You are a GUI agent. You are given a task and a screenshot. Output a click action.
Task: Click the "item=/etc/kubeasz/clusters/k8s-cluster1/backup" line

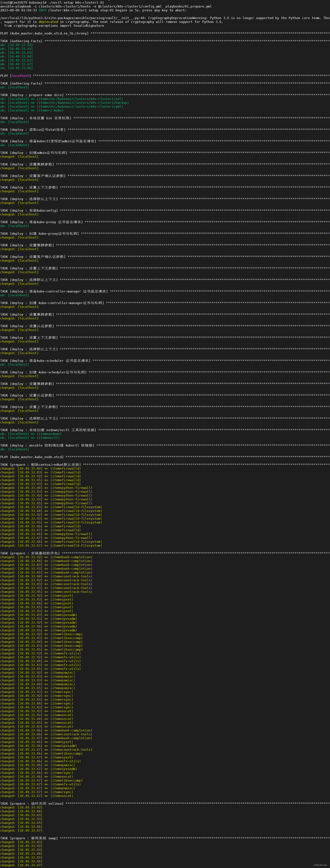[x=65, y=103]
